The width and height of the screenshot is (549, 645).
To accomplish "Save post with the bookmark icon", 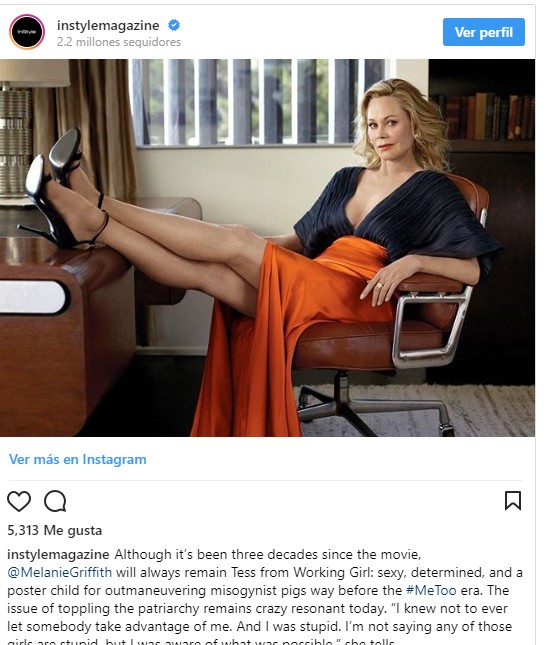I will pos(513,501).
